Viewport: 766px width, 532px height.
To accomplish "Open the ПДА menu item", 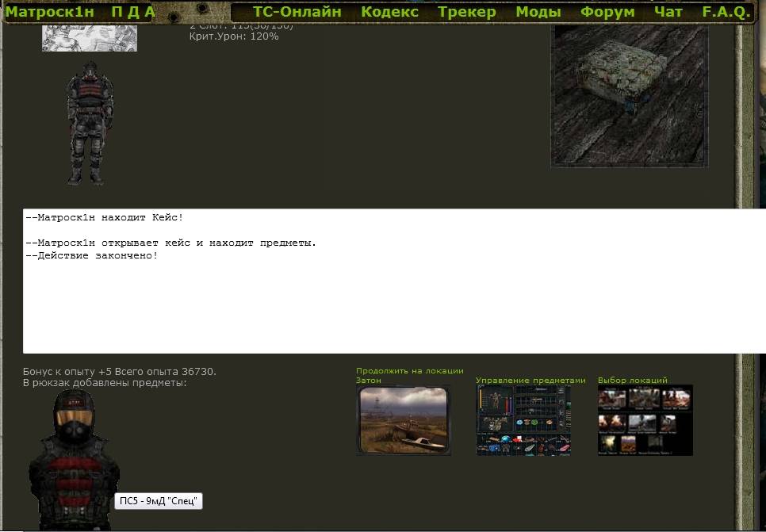I will 133,12.
